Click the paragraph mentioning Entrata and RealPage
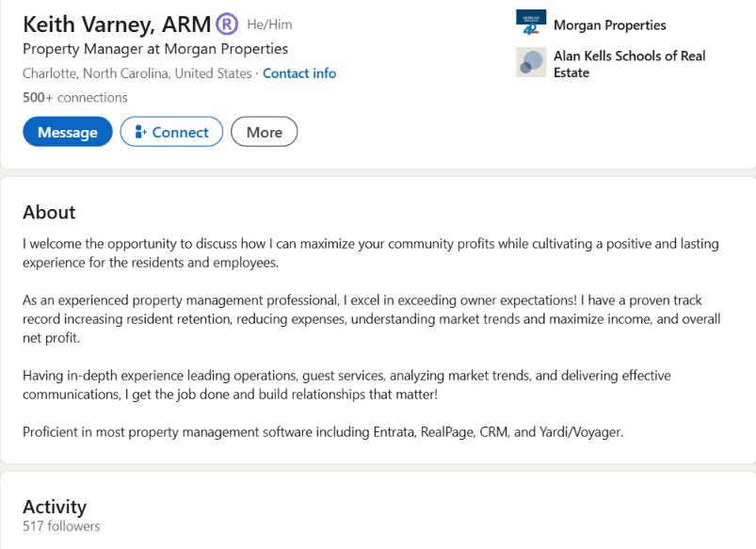The height and width of the screenshot is (549, 756). [x=323, y=432]
